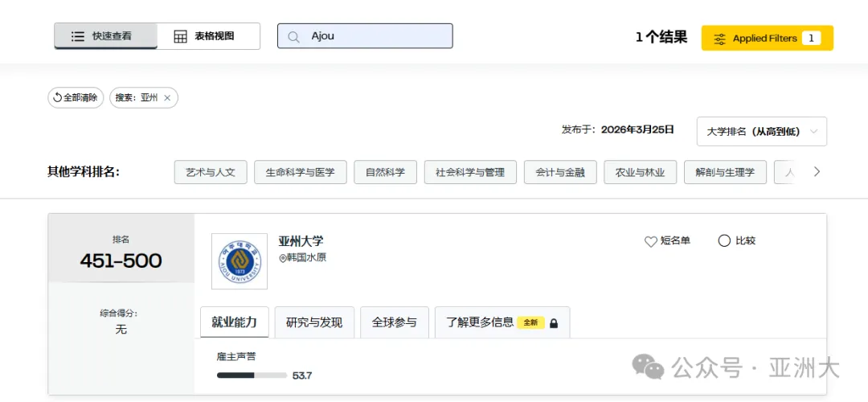Open the 大学排名 sort dropdown
Viewport: 868px width, 402px height.
[762, 131]
